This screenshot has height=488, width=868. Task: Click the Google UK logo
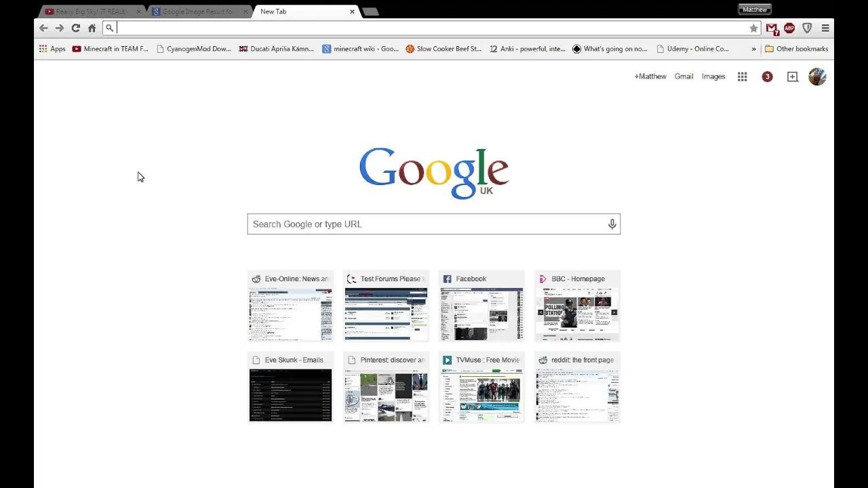coord(434,173)
